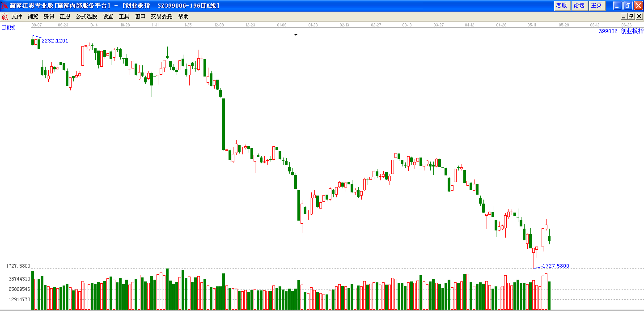Image resolution: width=644 pixels, height=311 pixels.
Task: Click the window title text 创业板指 SZ399006
Action: click(155, 5)
